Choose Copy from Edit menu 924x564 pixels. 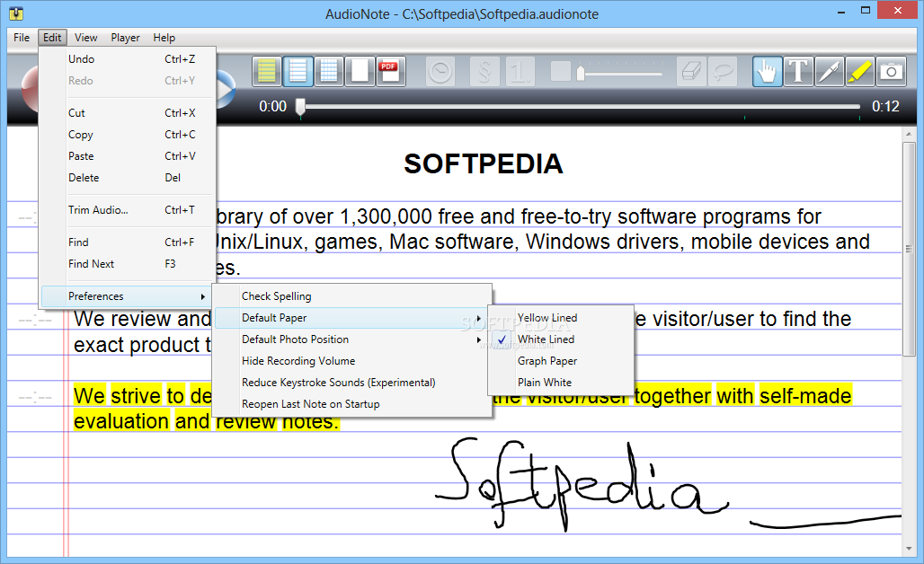[x=128, y=134]
